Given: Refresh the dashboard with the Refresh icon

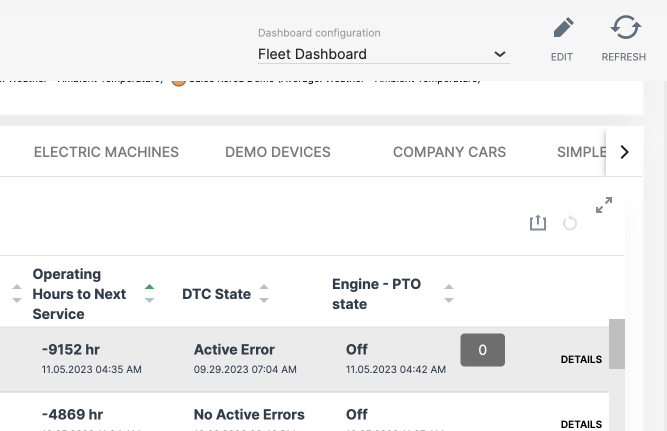Looking at the screenshot, I should (624, 29).
